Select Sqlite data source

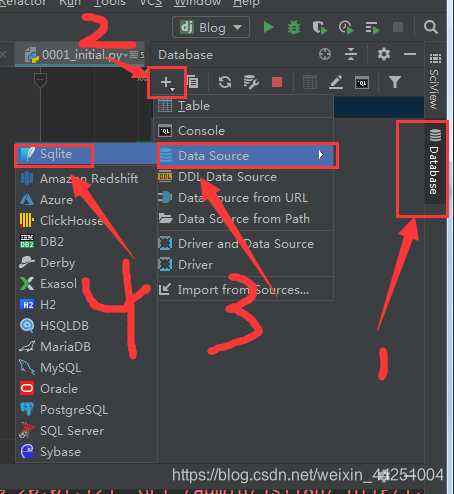click(86, 154)
